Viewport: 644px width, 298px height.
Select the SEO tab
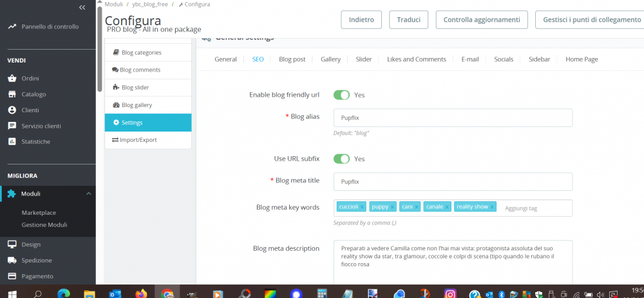258,59
